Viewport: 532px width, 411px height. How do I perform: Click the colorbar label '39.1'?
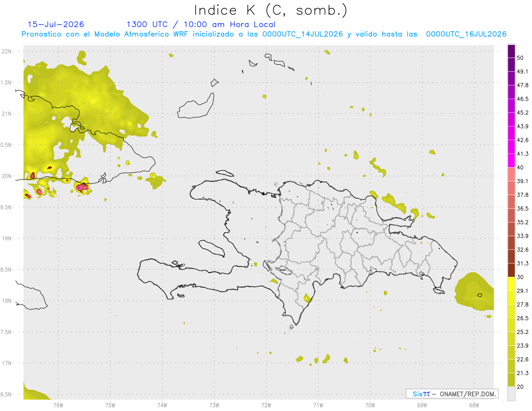pyautogui.click(x=523, y=181)
